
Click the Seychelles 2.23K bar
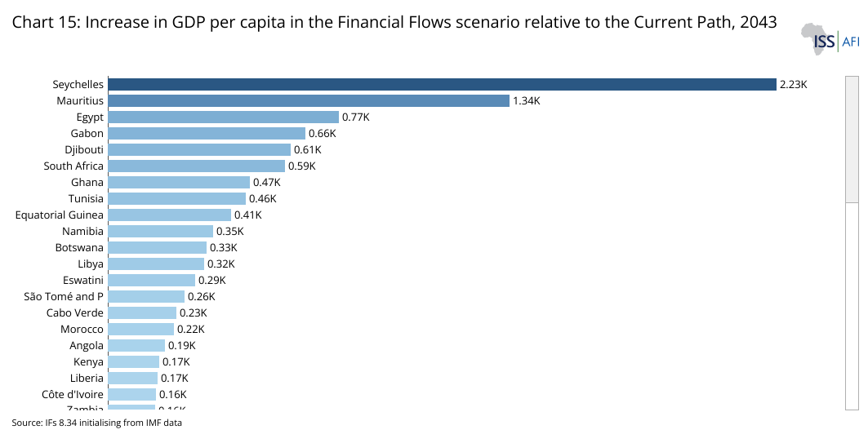point(441,84)
